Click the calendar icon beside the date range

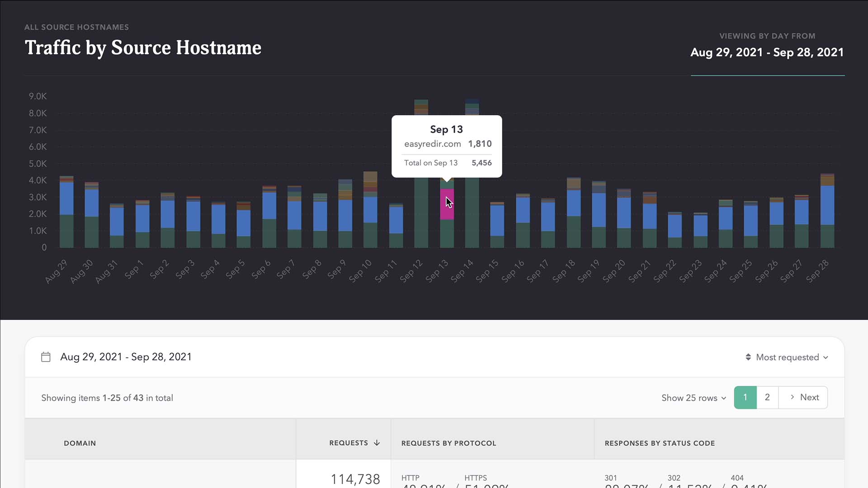tap(46, 357)
